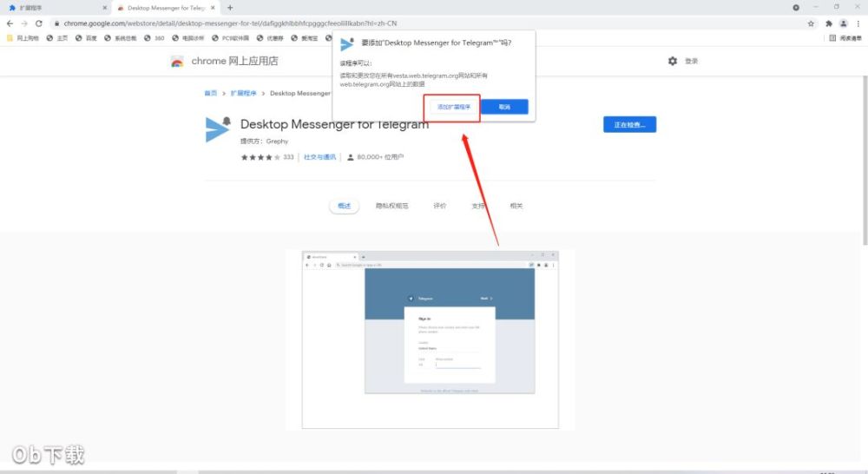The height and width of the screenshot is (474, 868).
Task: Open a new browser tab
Action: tap(230, 8)
